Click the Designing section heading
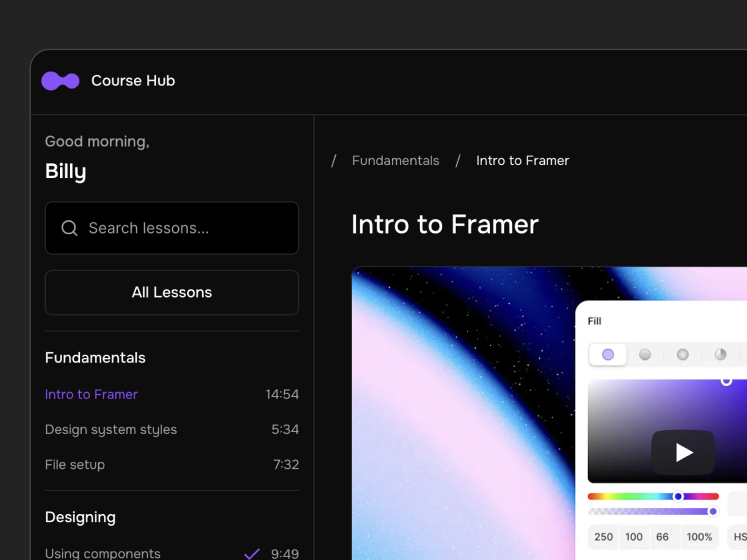This screenshot has height=560, width=747. point(80,517)
